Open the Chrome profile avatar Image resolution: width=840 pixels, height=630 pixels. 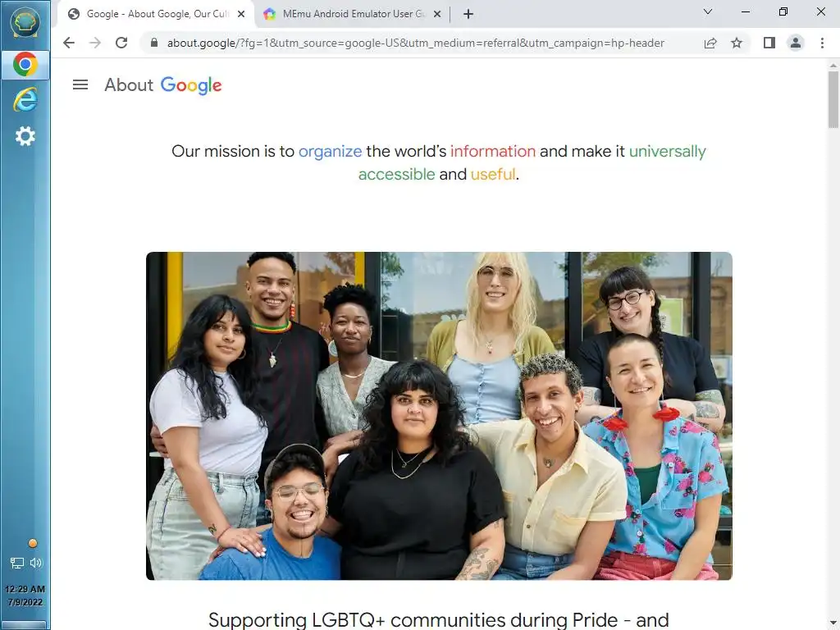pyautogui.click(x=796, y=43)
